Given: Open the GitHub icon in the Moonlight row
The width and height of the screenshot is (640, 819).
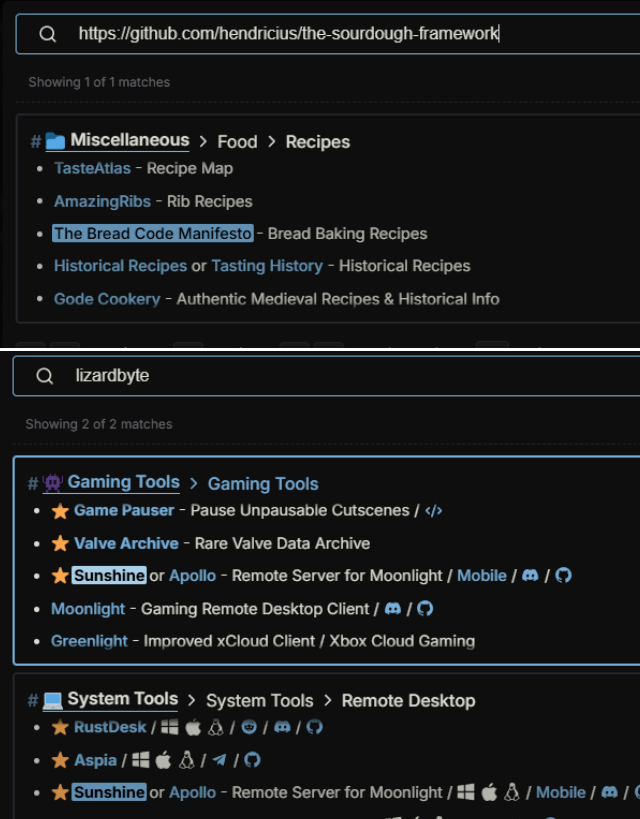Looking at the screenshot, I should [x=425, y=608].
